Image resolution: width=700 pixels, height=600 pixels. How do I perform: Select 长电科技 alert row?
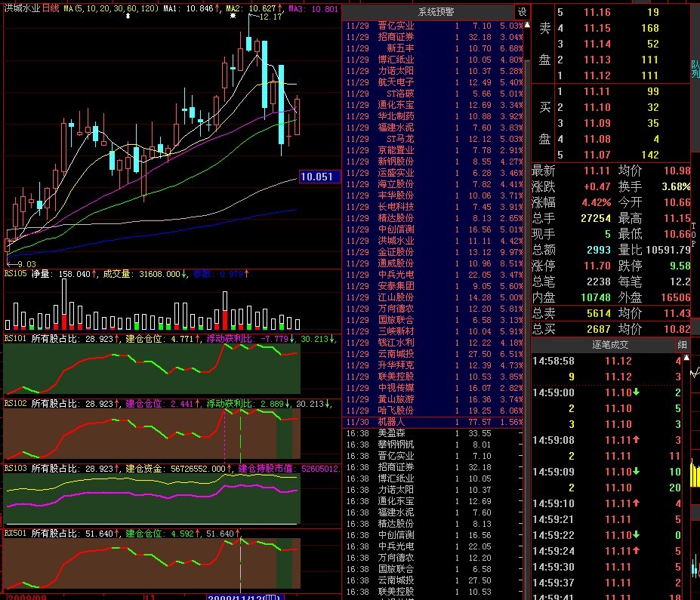point(434,207)
